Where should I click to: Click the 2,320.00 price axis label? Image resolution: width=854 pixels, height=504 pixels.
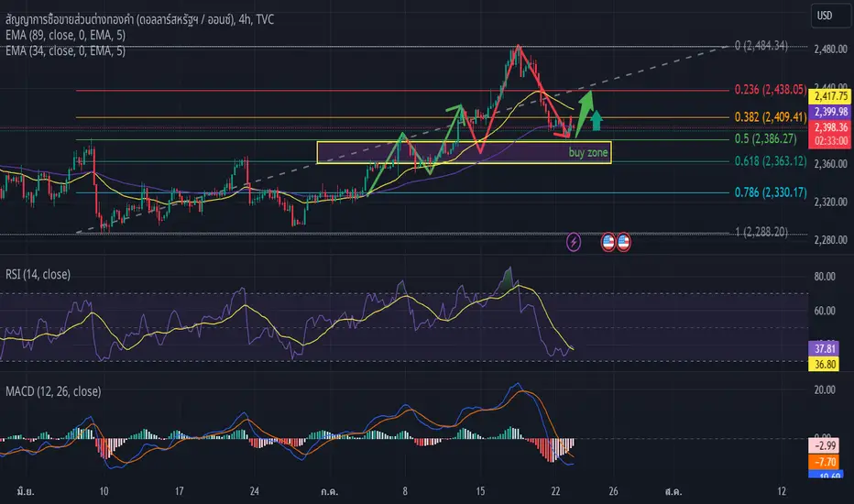click(830, 202)
